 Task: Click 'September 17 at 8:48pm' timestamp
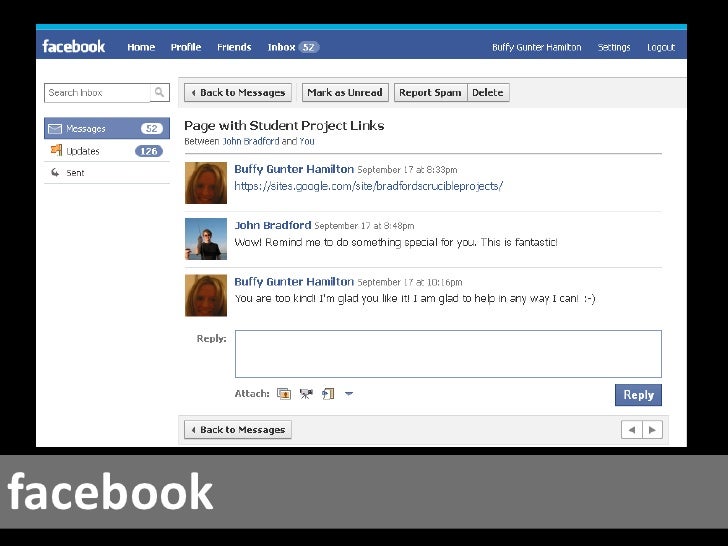[364, 226]
